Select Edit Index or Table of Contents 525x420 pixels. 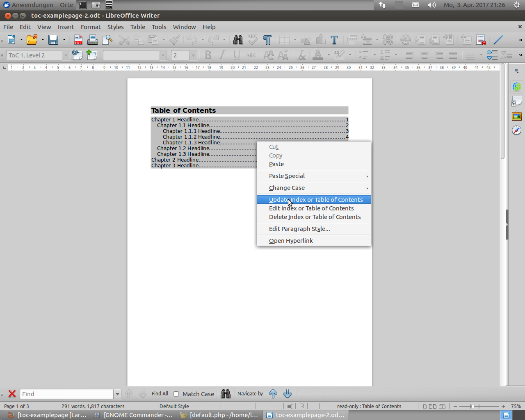[311, 208]
